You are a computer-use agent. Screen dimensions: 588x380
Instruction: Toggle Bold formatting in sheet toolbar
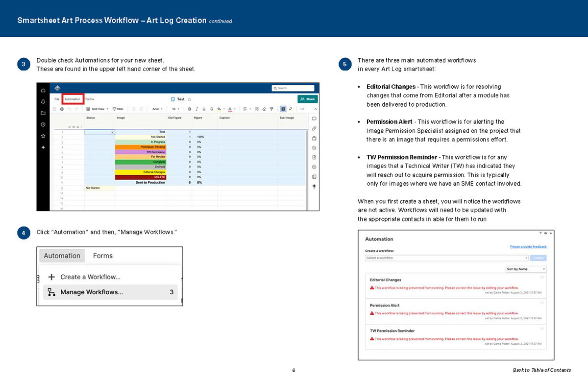click(x=190, y=109)
